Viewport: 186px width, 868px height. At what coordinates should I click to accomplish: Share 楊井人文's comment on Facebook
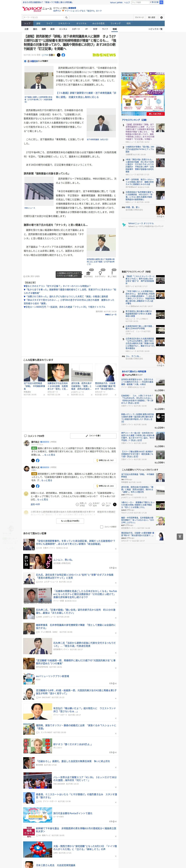(38, 486)
